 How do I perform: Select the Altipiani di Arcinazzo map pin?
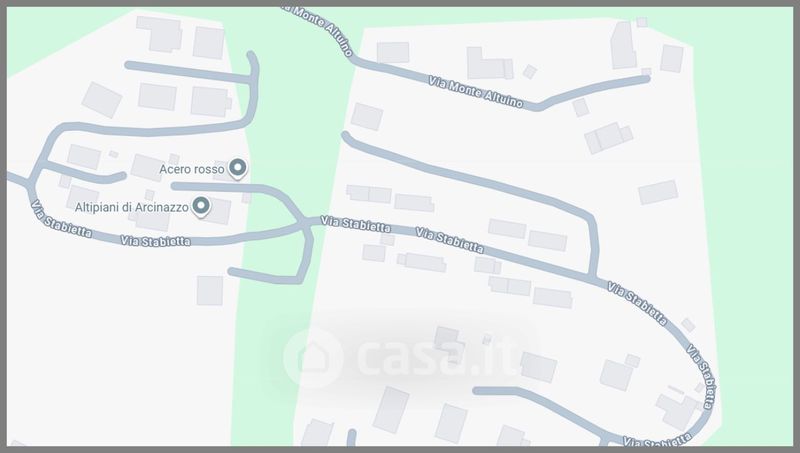coord(201,206)
